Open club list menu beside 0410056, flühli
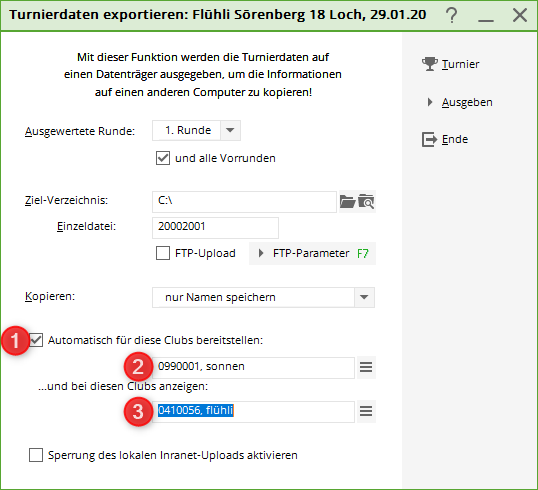 tap(366, 411)
